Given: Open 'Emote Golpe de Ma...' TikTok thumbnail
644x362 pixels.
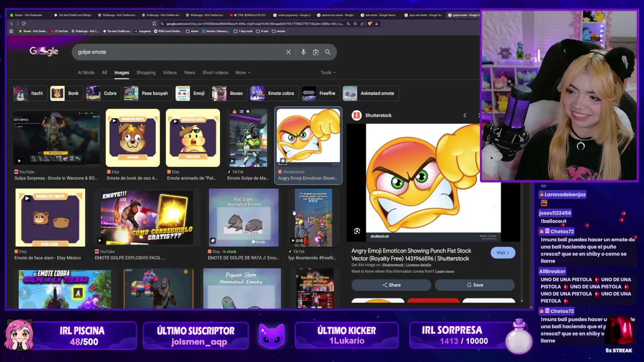Looking at the screenshot, I should [248, 138].
